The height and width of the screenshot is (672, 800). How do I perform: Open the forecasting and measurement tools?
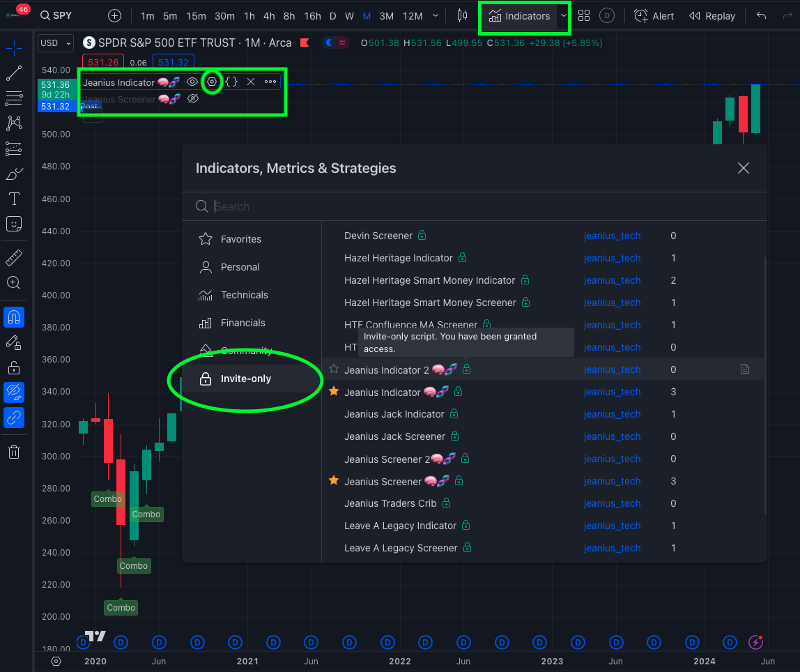(x=14, y=148)
